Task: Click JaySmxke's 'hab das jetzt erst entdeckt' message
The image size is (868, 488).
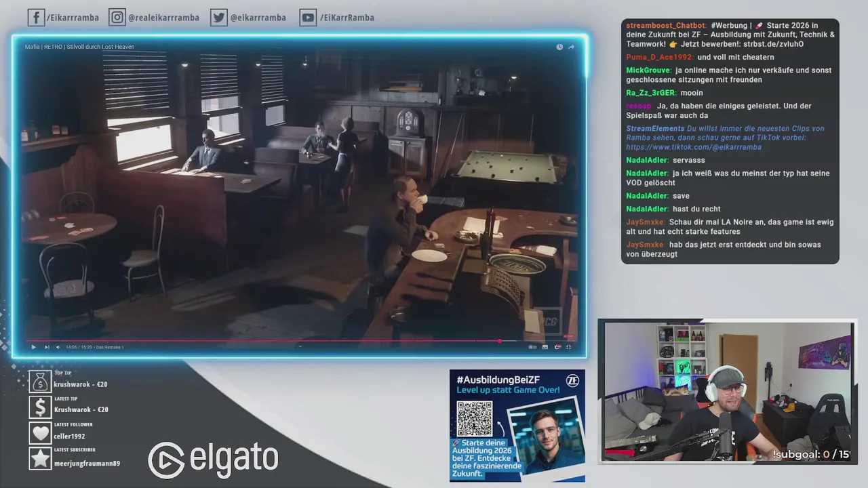Action: (x=724, y=249)
